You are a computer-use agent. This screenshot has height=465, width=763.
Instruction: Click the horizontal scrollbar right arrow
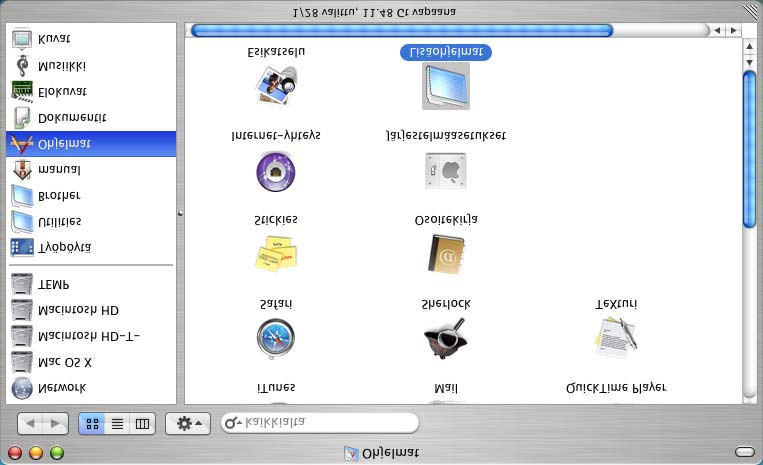[x=733, y=31]
